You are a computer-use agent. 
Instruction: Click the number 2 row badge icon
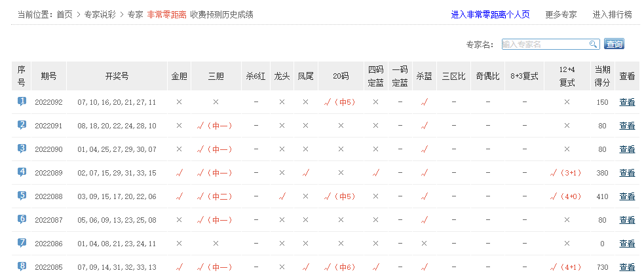pyautogui.click(x=22, y=125)
